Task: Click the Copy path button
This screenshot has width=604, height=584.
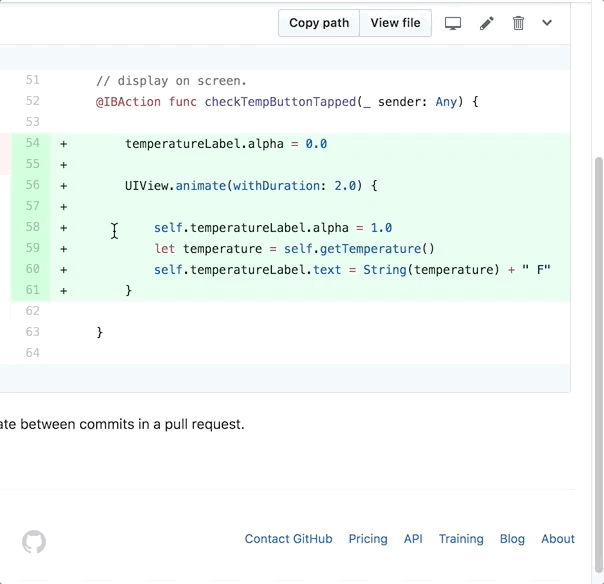Action: pos(319,23)
